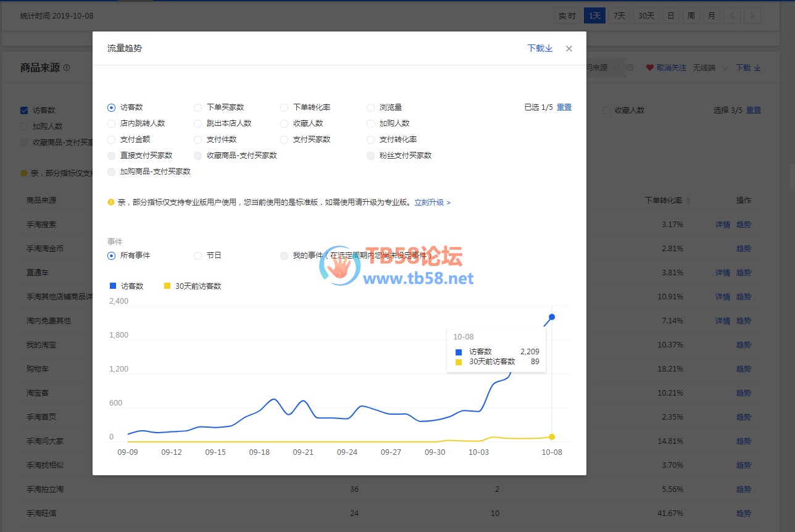Select the 浏览量 radio option
The image size is (795, 532).
[370, 107]
